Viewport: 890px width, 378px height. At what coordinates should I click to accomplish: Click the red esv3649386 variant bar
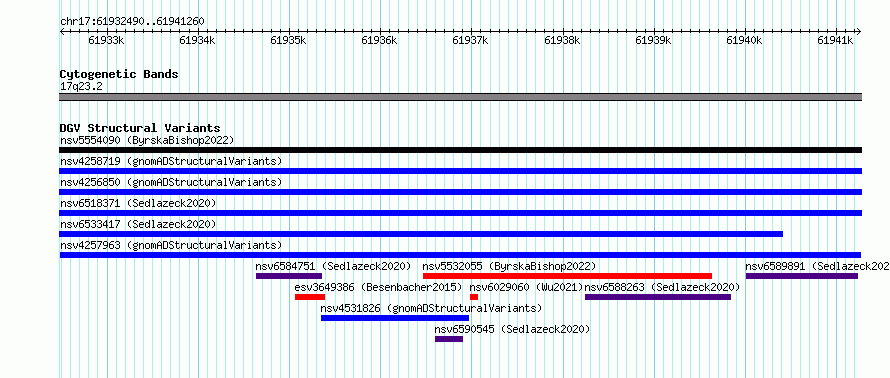point(310,297)
